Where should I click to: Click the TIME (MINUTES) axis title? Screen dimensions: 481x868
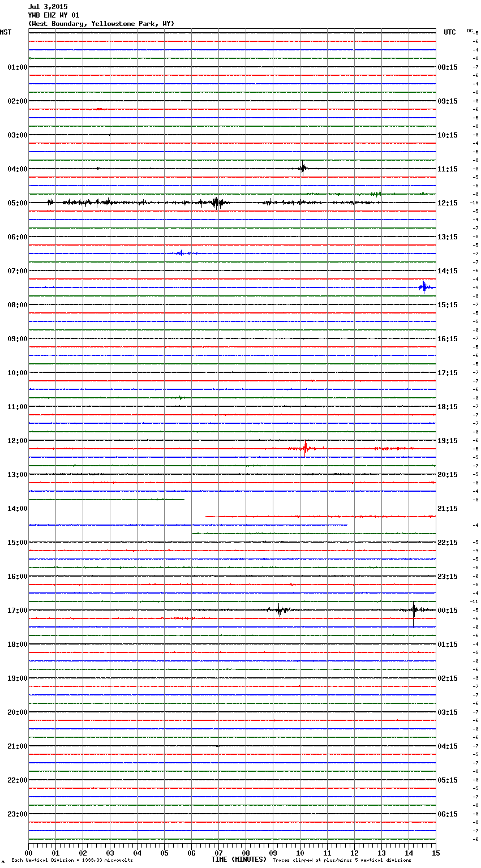239,860
